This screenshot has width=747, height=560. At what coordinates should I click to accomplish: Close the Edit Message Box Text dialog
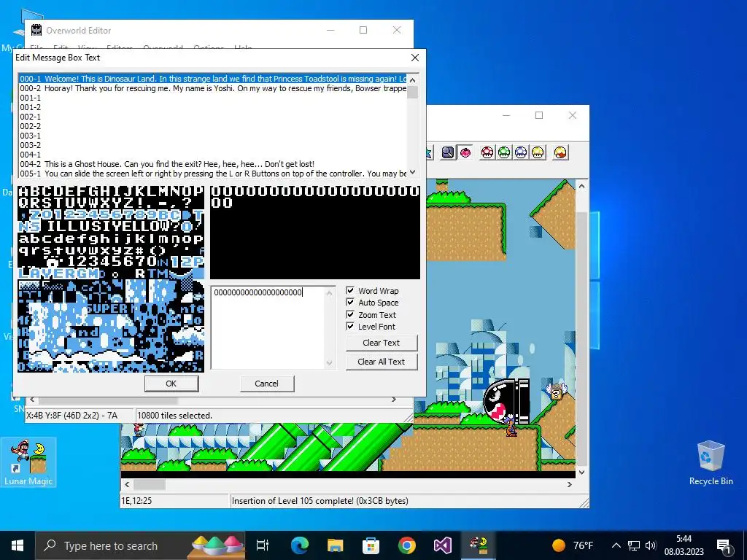(415, 58)
